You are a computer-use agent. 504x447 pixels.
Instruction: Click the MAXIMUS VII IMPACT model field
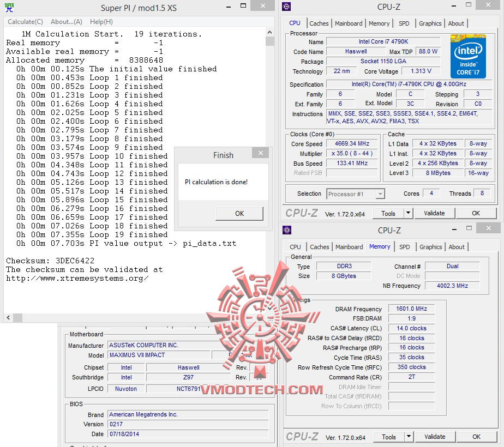[x=159, y=355]
